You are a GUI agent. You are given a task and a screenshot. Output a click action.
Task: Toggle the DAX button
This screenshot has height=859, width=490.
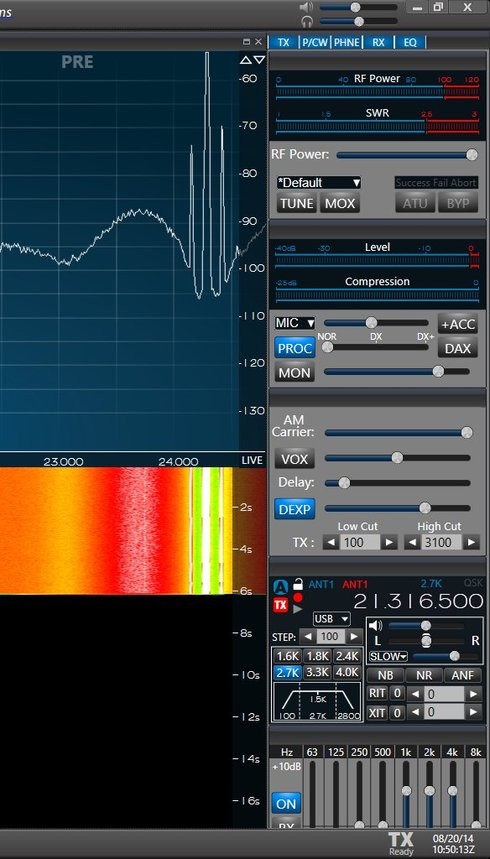458,348
